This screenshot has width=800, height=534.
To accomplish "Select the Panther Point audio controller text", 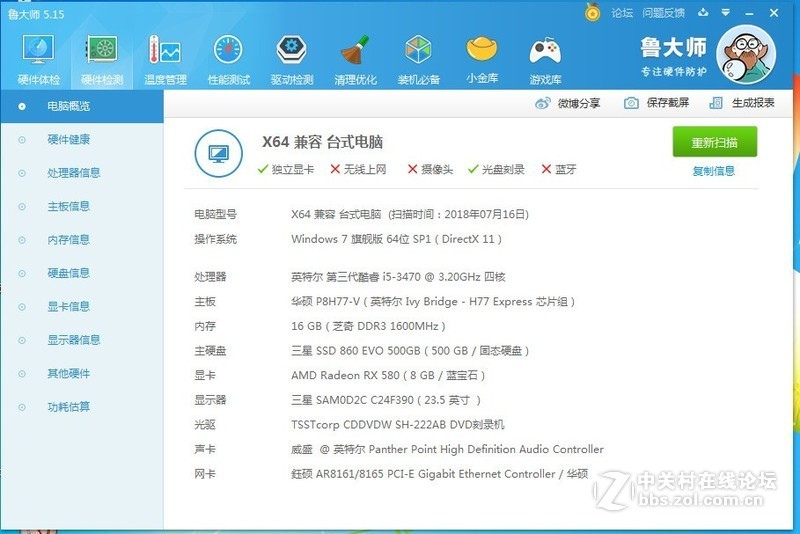I will [x=447, y=449].
